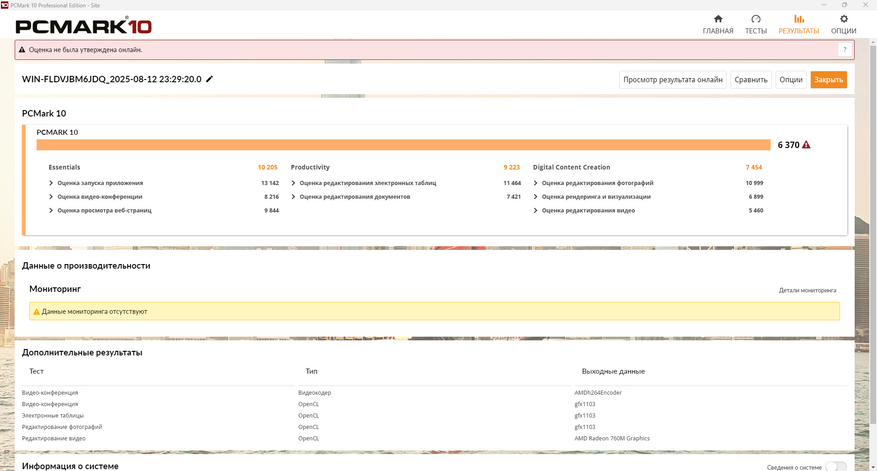Click the red warning triangle beside 6 370
The width and height of the screenshot is (877, 471).
(806, 145)
